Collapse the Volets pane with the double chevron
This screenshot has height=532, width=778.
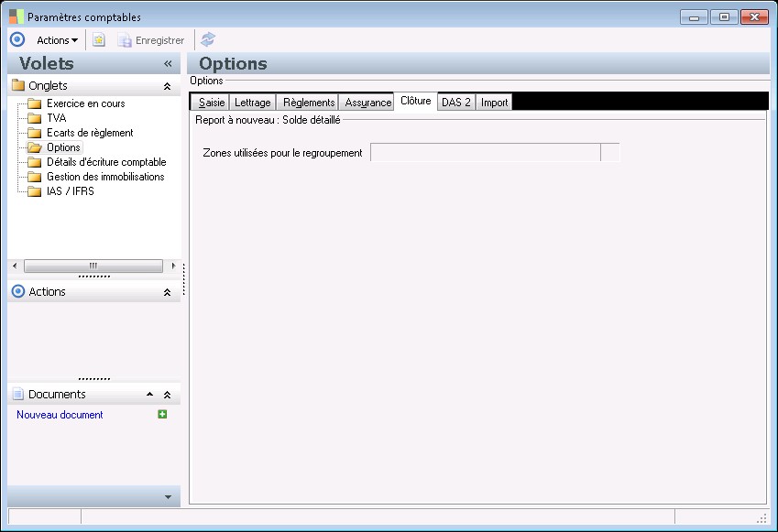pyautogui.click(x=168, y=63)
